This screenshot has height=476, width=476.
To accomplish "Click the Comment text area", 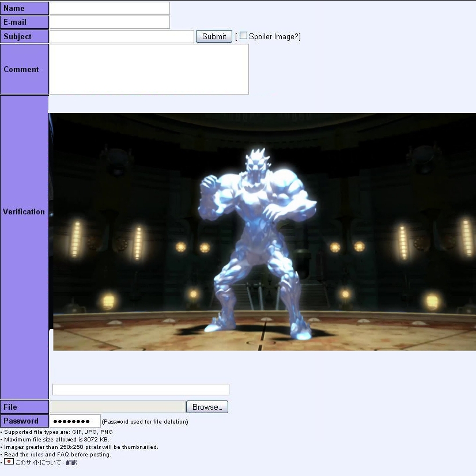I will pyautogui.click(x=149, y=69).
